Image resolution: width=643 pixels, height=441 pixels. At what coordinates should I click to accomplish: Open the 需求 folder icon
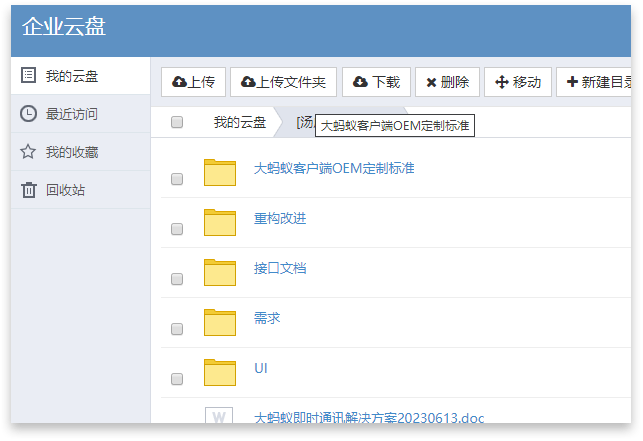pos(219,322)
